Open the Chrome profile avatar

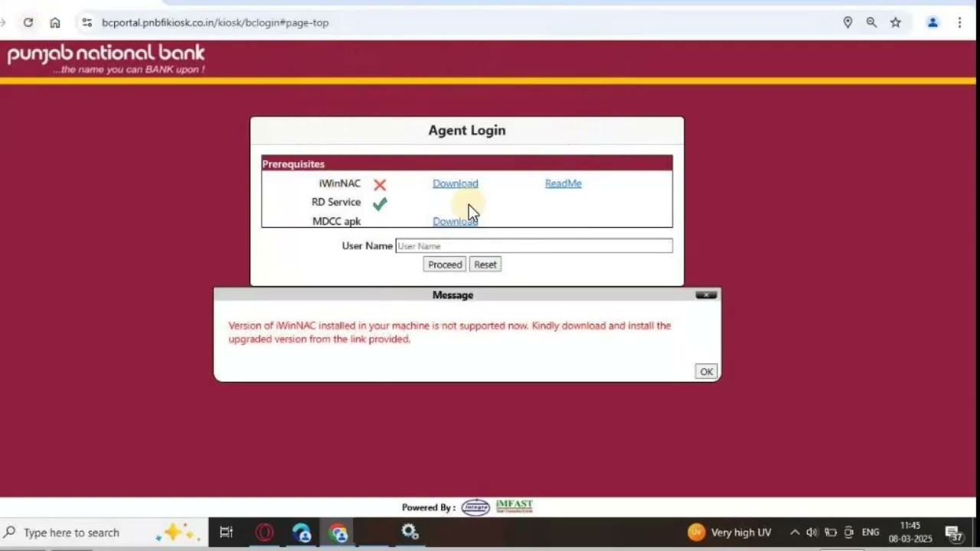coord(933,22)
